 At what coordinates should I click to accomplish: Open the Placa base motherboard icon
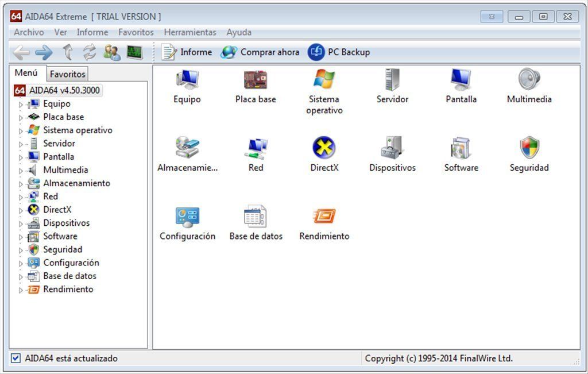(256, 80)
